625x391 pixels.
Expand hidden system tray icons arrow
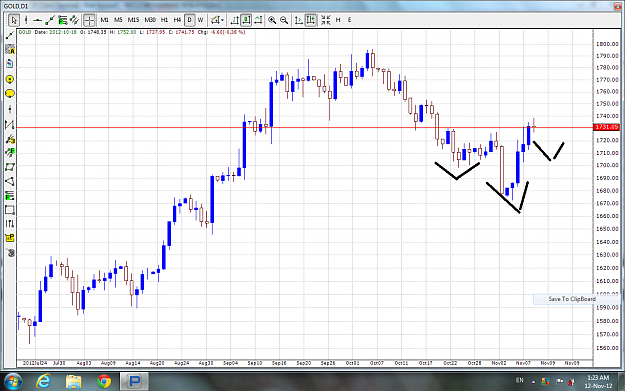533,382
